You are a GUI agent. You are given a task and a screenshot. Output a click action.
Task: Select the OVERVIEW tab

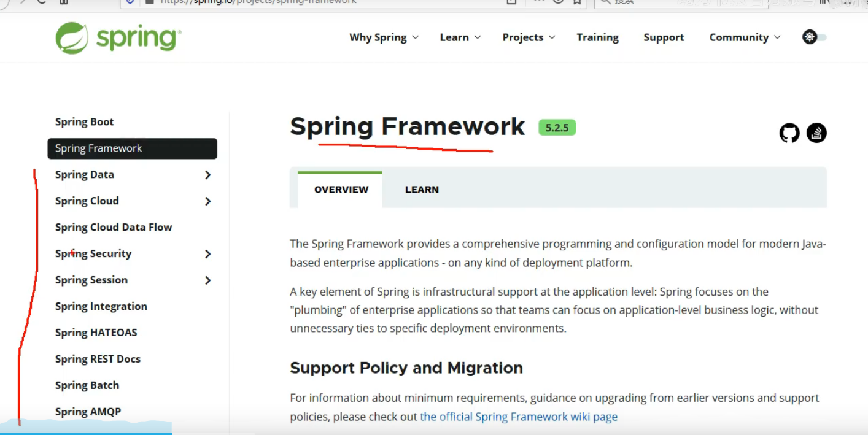point(341,190)
